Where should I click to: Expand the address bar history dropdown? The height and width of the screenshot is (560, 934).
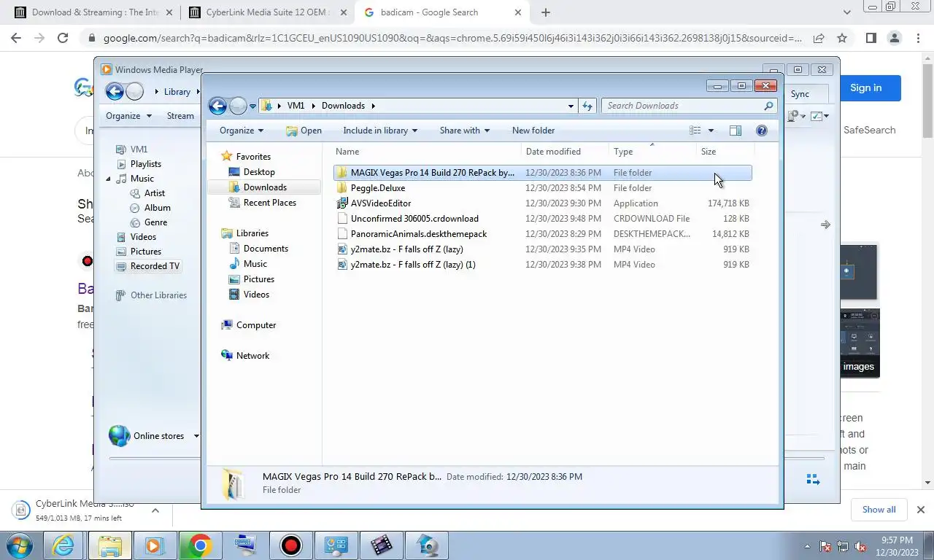(571, 106)
